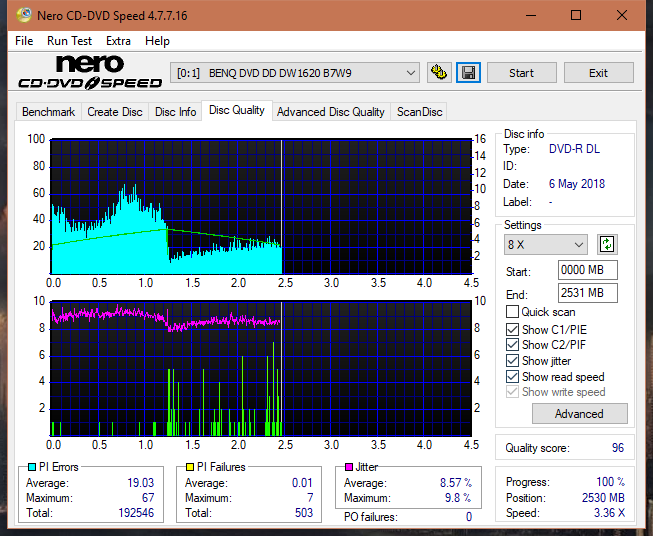The image size is (653, 536).
Task: Click PI Failures total 503
Action: (x=304, y=513)
